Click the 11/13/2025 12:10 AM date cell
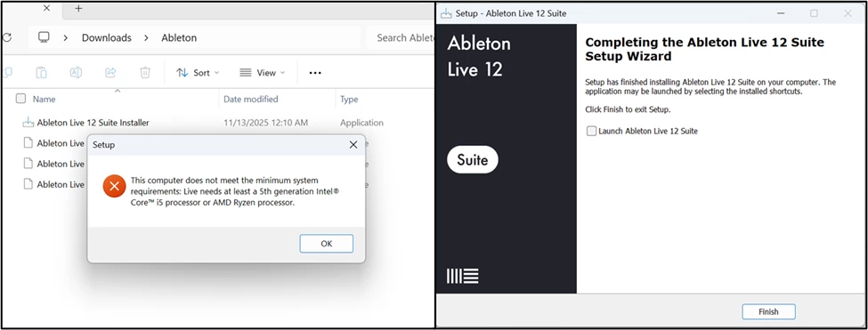 (265, 123)
